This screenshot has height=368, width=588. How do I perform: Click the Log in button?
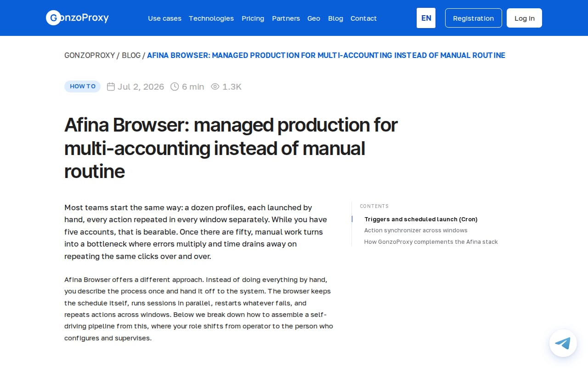[x=524, y=18]
